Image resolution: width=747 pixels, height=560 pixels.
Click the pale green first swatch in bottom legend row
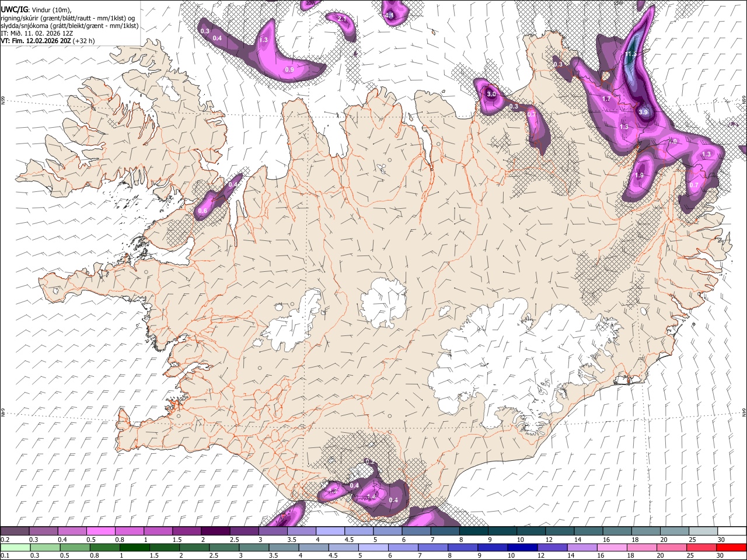tap(15, 547)
